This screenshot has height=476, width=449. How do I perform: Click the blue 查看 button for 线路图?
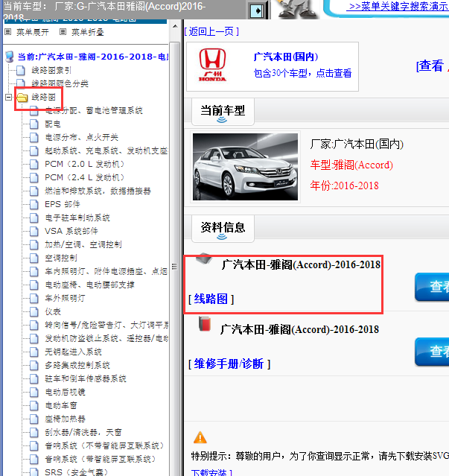pos(432,287)
